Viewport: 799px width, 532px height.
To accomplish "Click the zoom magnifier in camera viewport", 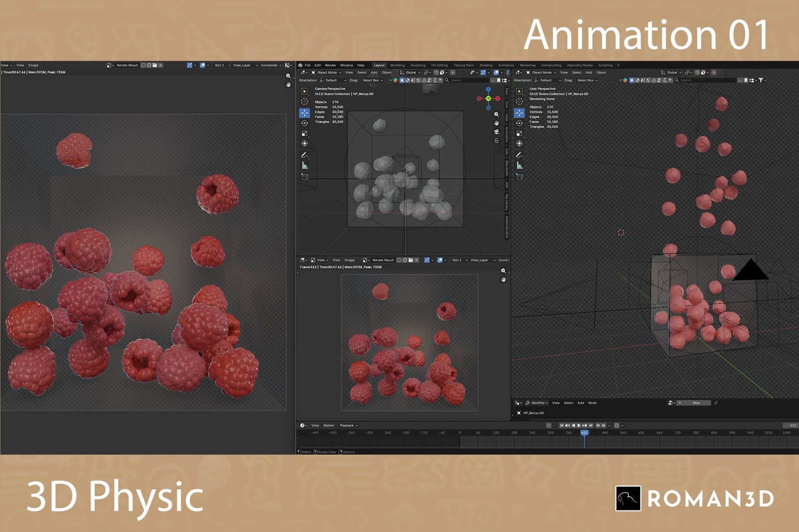I will click(496, 115).
